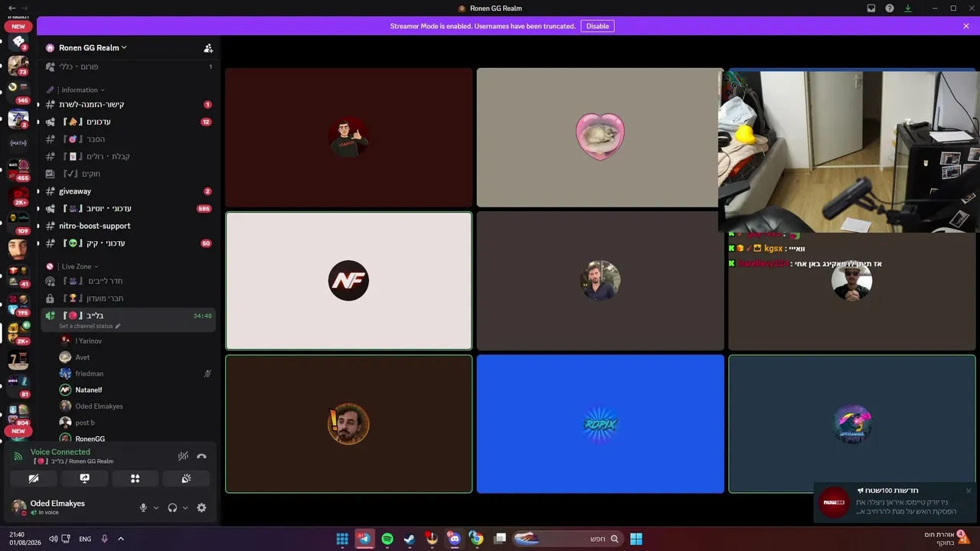Open the green download update icon
Viewport: 980px width, 551px height.
(908, 8)
